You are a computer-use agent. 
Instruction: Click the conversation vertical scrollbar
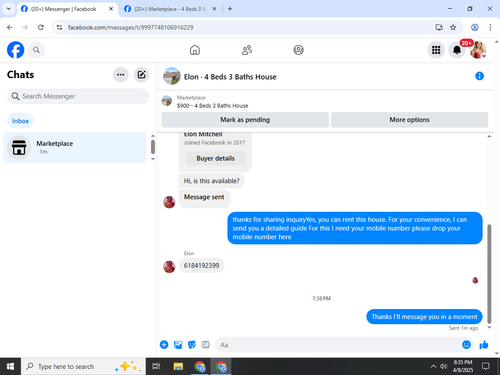(x=489, y=273)
